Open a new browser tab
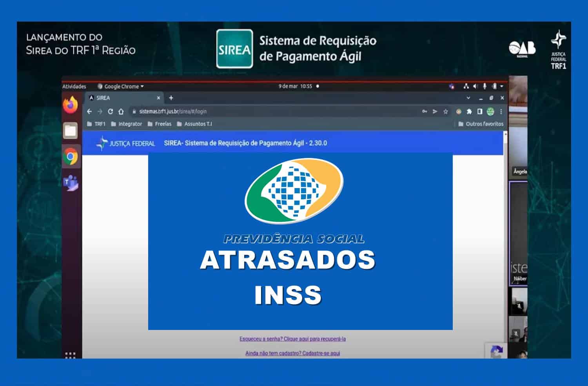 (171, 98)
